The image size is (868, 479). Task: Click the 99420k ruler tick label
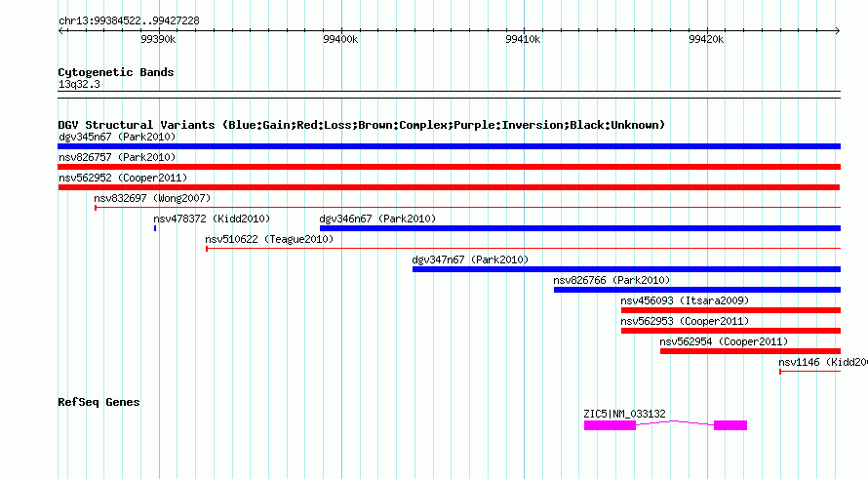pyautogui.click(x=706, y=39)
